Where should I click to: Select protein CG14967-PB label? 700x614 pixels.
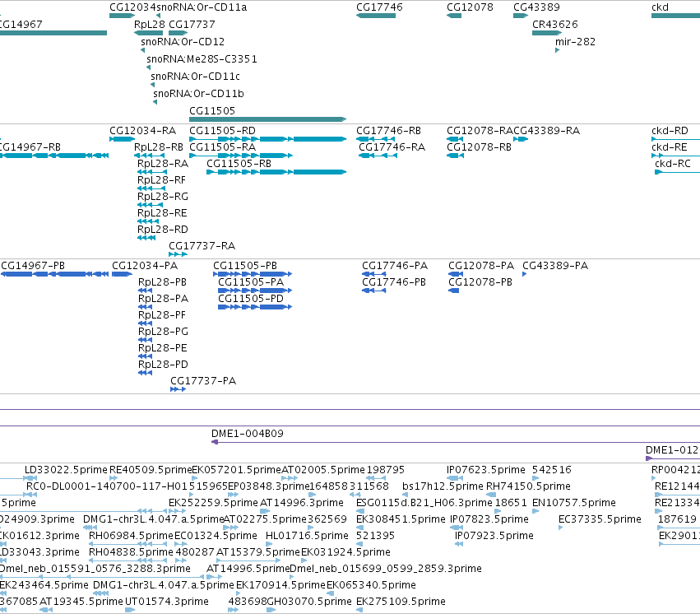pos(33,266)
